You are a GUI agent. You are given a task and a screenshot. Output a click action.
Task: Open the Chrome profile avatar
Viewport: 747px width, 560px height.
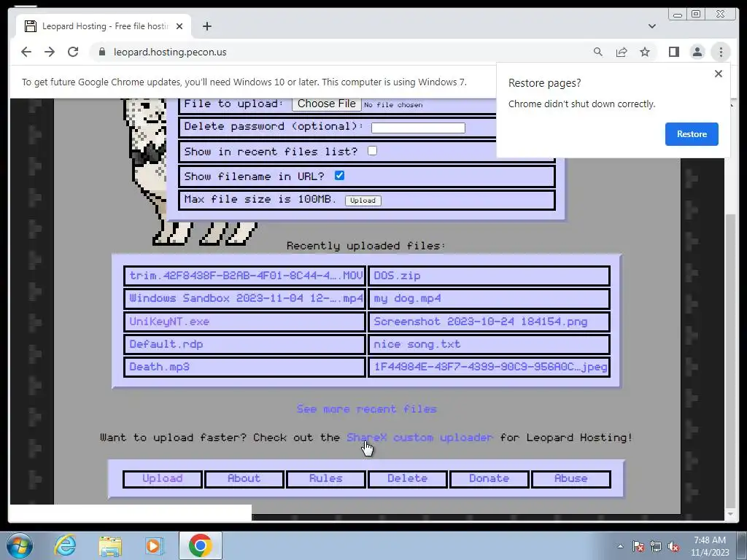point(697,52)
